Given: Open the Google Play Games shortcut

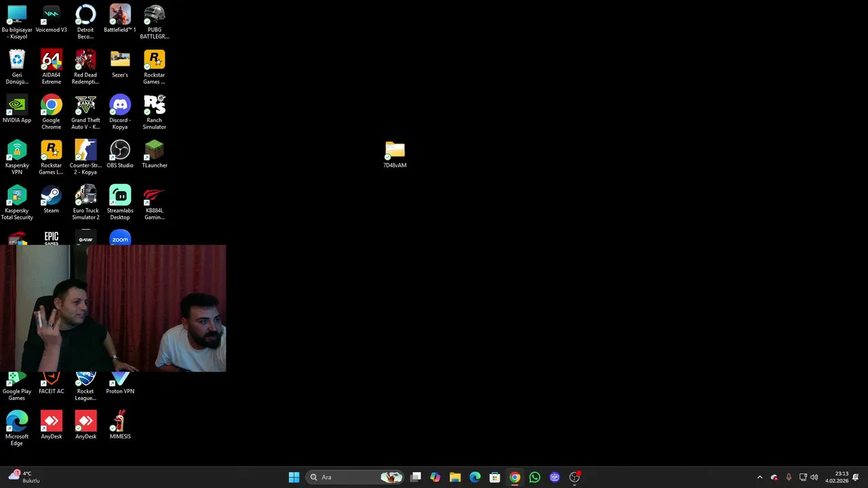Looking at the screenshot, I should (17, 386).
